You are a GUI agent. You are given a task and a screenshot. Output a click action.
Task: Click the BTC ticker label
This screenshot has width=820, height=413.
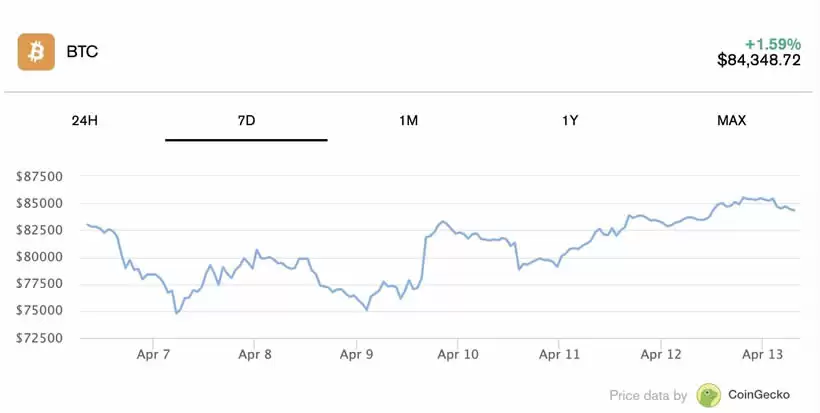point(82,52)
